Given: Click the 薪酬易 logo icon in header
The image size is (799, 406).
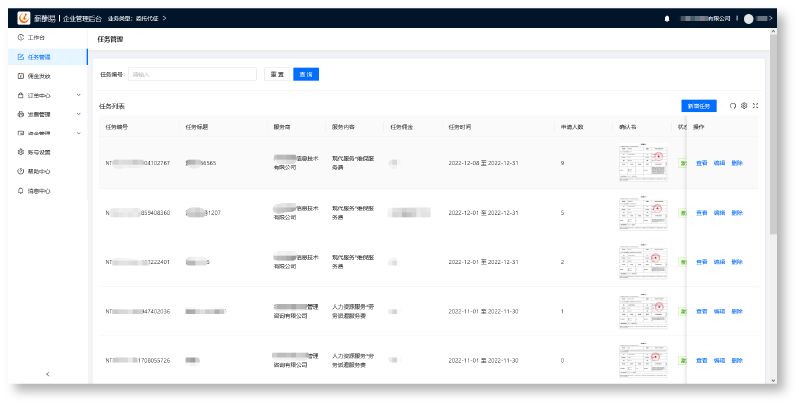Looking at the screenshot, I should coord(24,18).
